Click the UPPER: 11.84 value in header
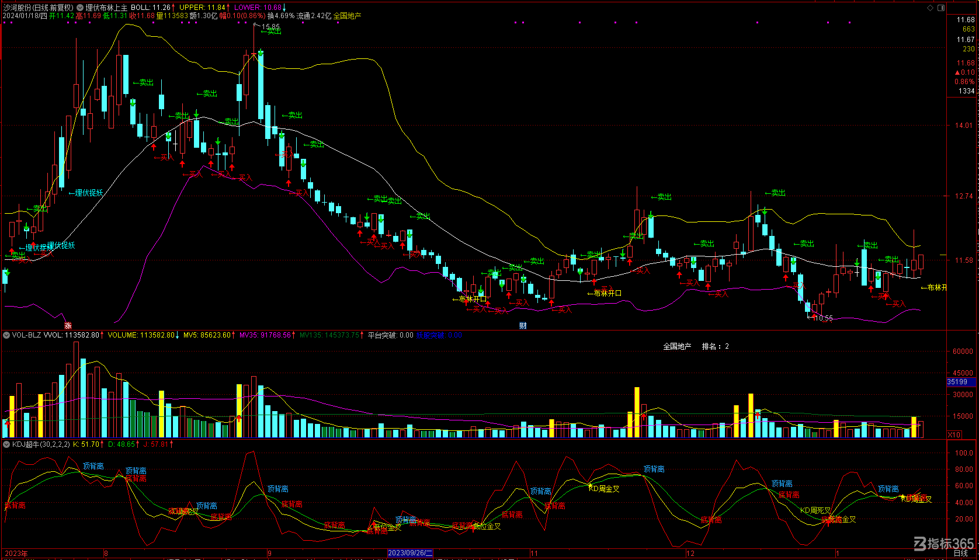Viewport: 979px width, 560px height. point(202,8)
